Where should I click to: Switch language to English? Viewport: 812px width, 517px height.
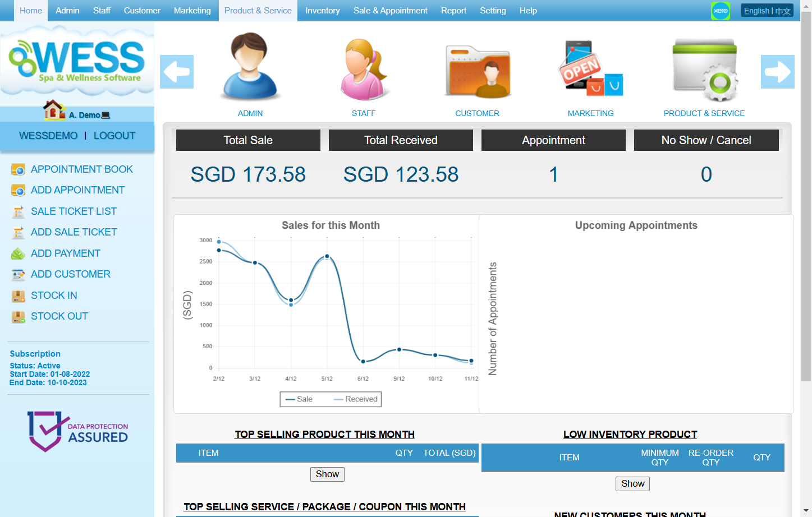[756, 11]
